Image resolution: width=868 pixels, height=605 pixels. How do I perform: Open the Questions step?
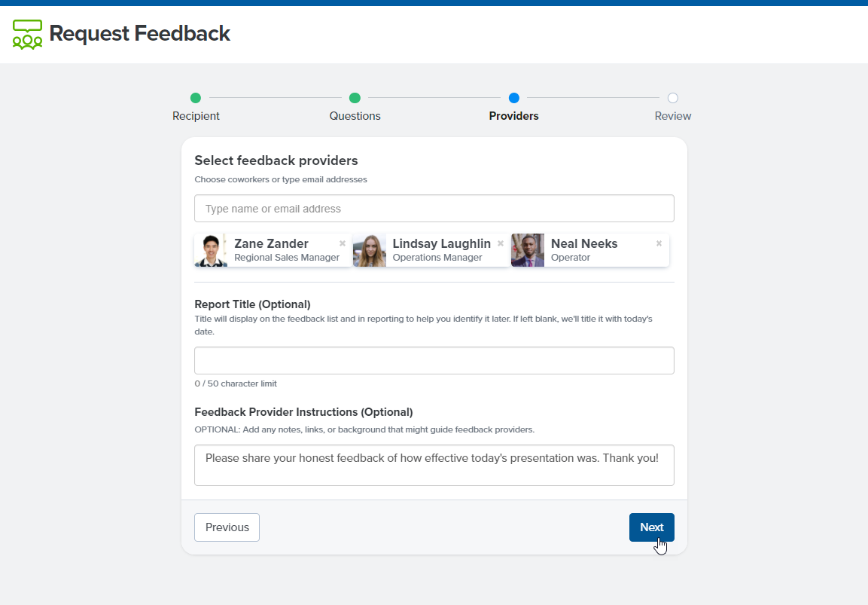click(x=355, y=116)
